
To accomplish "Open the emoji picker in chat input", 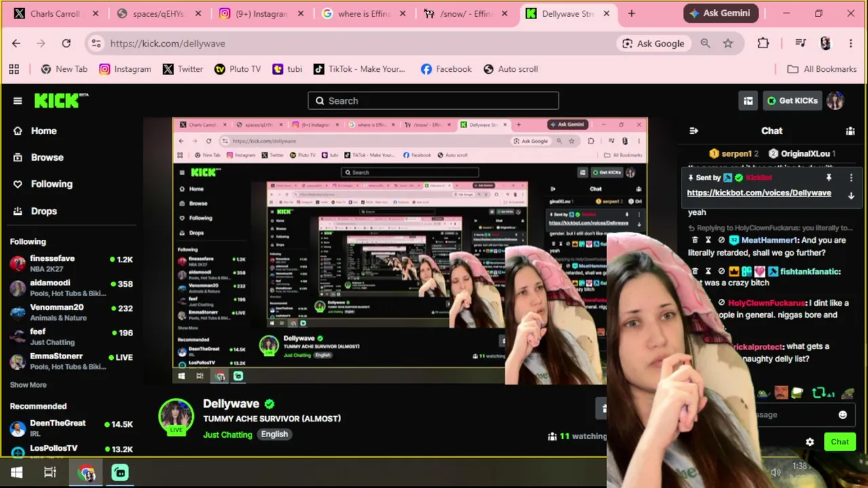I will [842, 415].
